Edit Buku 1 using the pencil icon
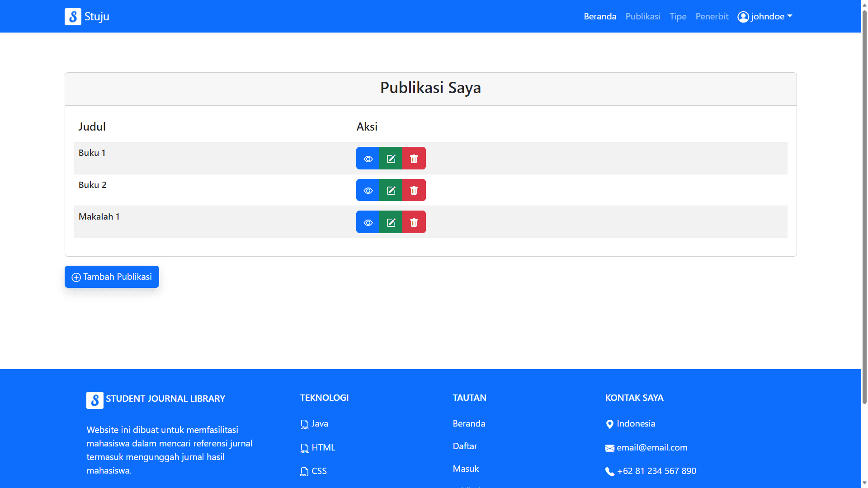Image resolution: width=868 pixels, height=488 pixels. tap(391, 159)
